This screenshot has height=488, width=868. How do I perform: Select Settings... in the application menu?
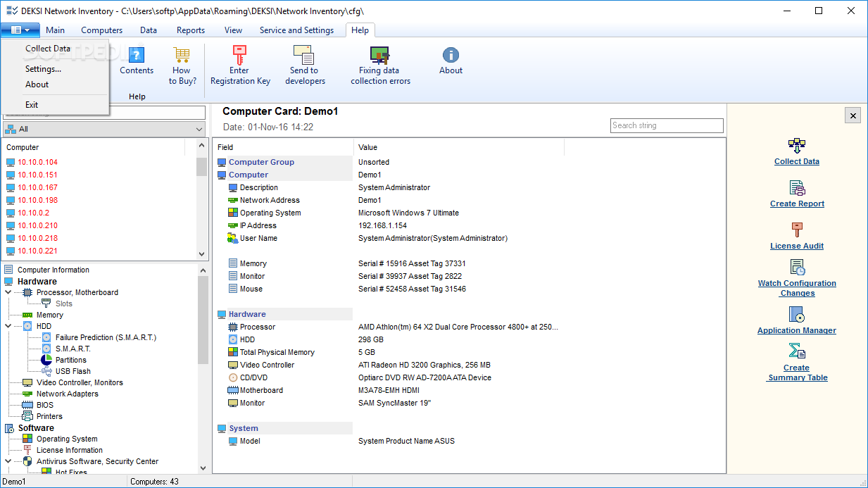(x=43, y=69)
